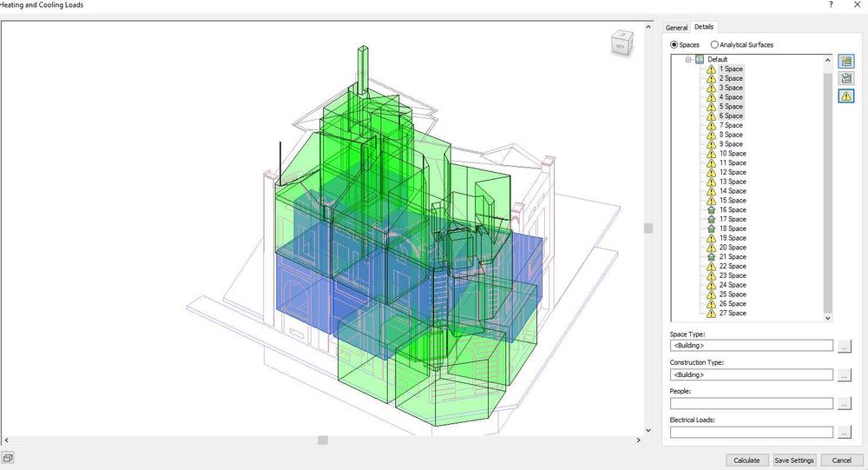Viewport: 868px width, 470px height.
Task: Select 6 Space in the tree
Action: click(731, 116)
